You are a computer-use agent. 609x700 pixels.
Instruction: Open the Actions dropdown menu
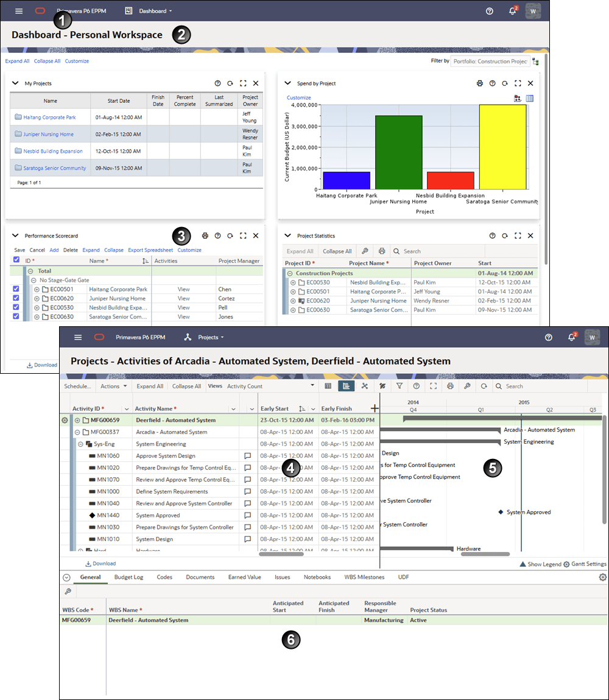point(113,386)
